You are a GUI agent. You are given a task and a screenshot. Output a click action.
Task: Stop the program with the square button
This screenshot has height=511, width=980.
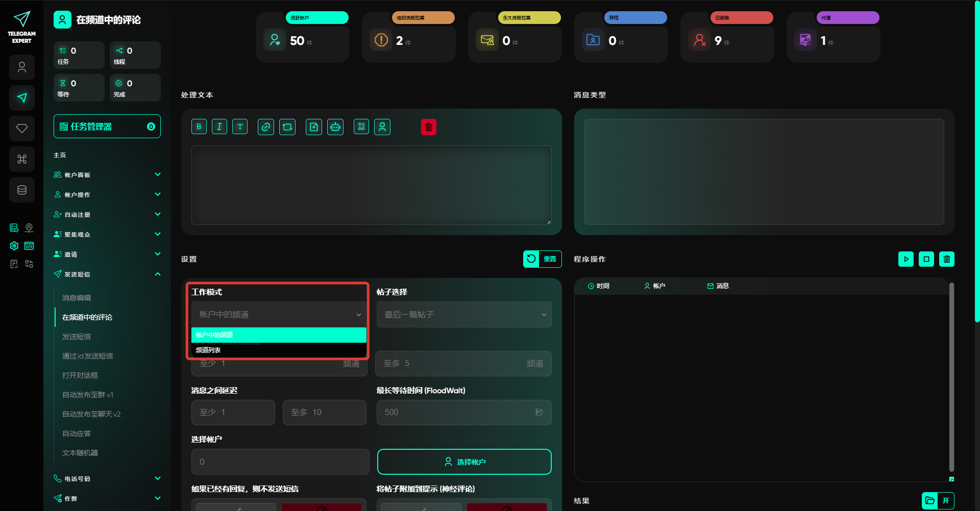point(926,259)
